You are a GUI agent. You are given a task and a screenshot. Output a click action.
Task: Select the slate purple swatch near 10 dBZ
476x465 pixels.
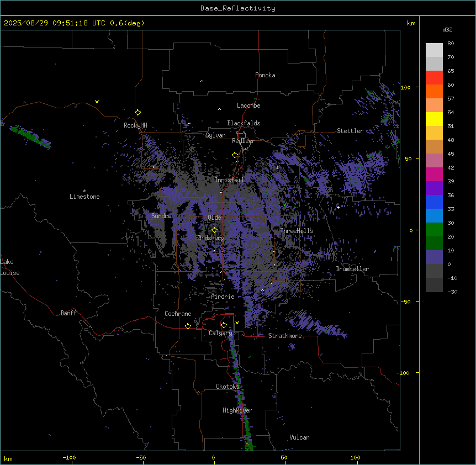pos(434,257)
